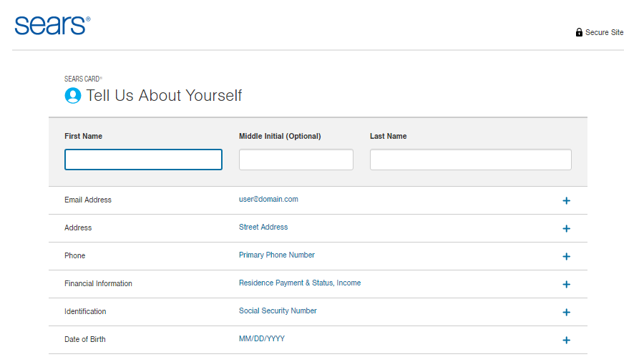Image resolution: width=644 pixels, height=362 pixels.
Task: Click Residence Payment & Status, Income link
Action: coord(300,283)
